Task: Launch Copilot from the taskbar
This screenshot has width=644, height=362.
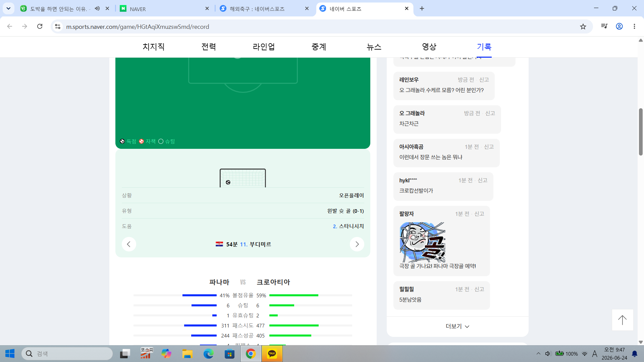Action: 166,354
